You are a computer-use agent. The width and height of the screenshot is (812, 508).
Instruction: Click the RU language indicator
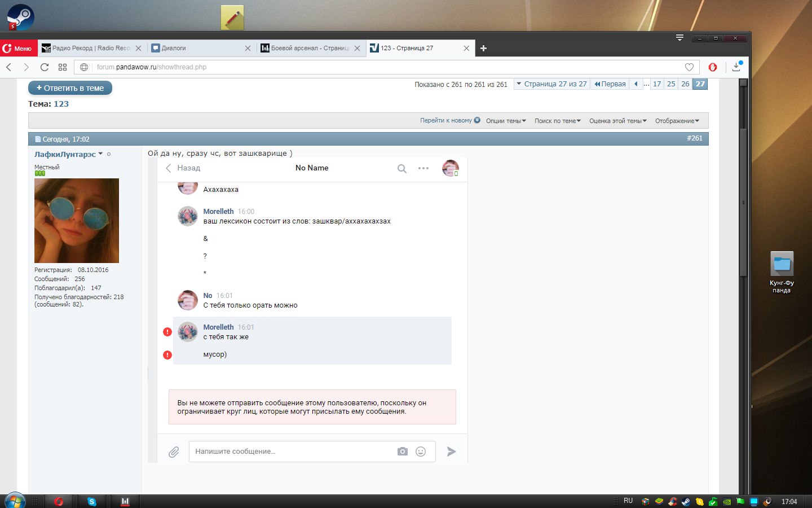pos(628,501)
